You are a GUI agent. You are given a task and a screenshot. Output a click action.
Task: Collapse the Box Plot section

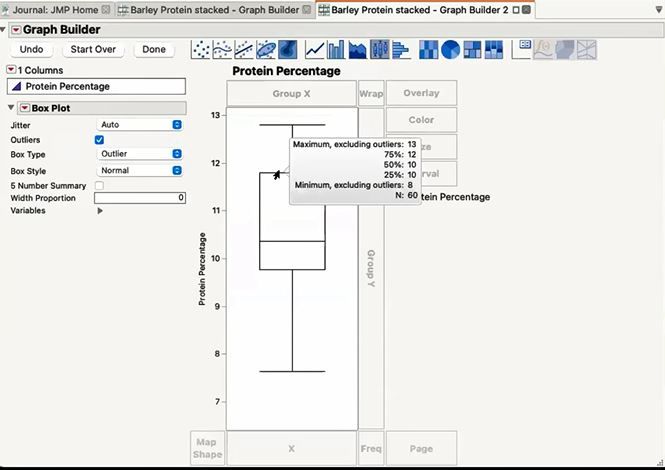click(x=11, y=108)
